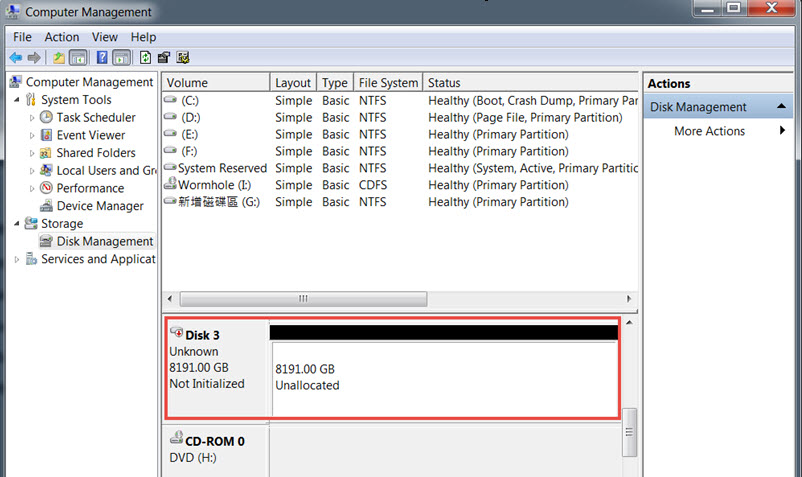Open the Action menu

coord(62,37)
